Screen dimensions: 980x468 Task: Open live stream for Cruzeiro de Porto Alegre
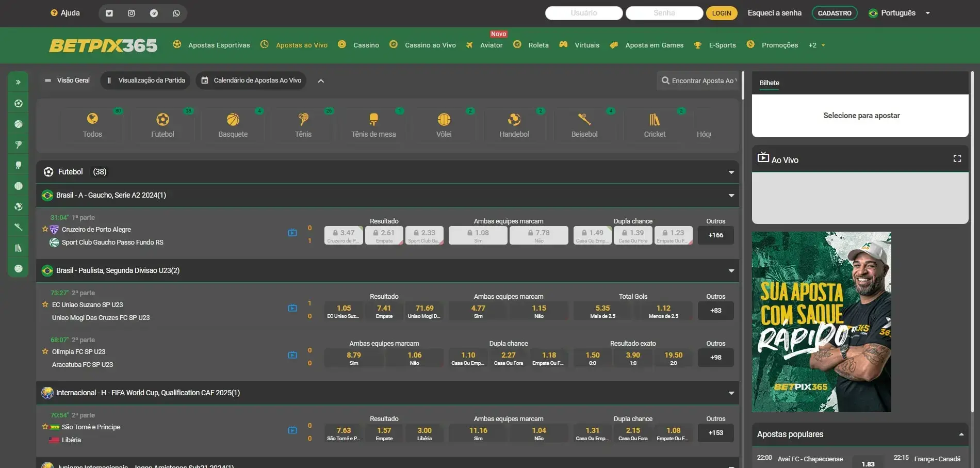click(x=292, y=233)
